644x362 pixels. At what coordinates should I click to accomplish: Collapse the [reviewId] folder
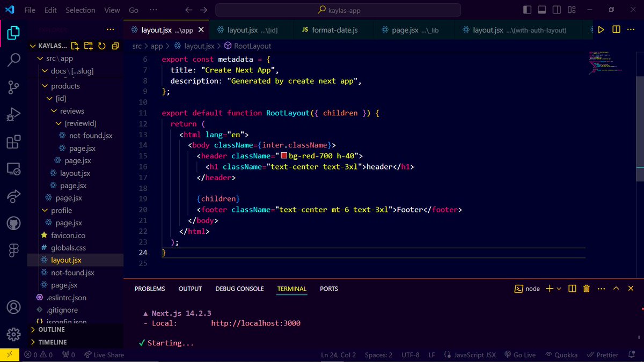59,123
